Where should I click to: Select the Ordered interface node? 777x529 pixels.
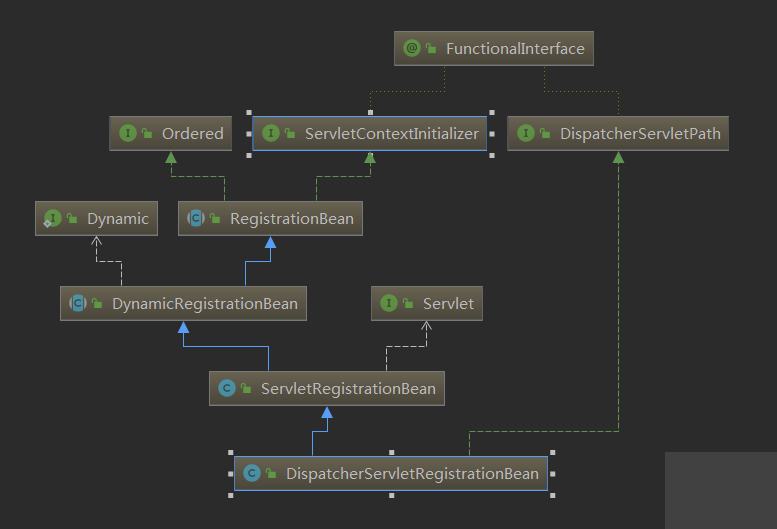(170, 133)
